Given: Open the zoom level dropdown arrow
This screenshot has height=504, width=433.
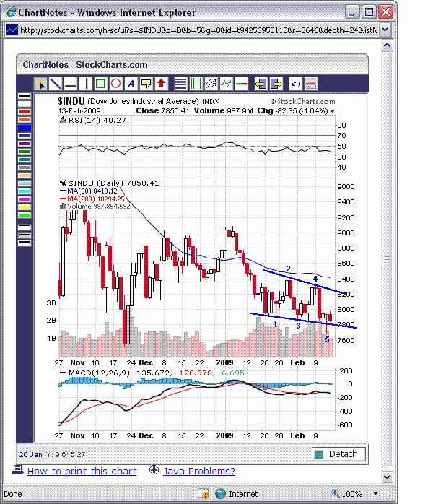Looking at the screenshot, I should (x=375, y=494).
